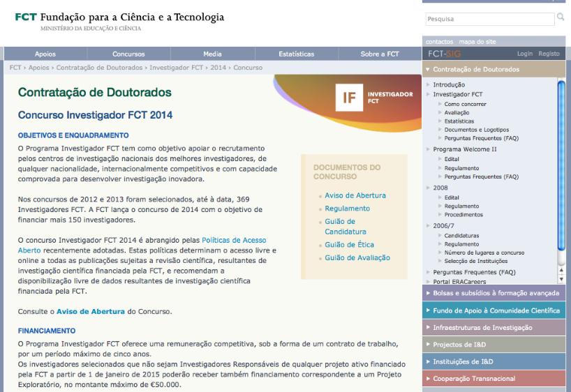The height and width of the screenshot is (392, 571).
Task: Open Perguntas Frequentes under Programa Welcome II
Action: pyautogui.click(x=482, y=176)
